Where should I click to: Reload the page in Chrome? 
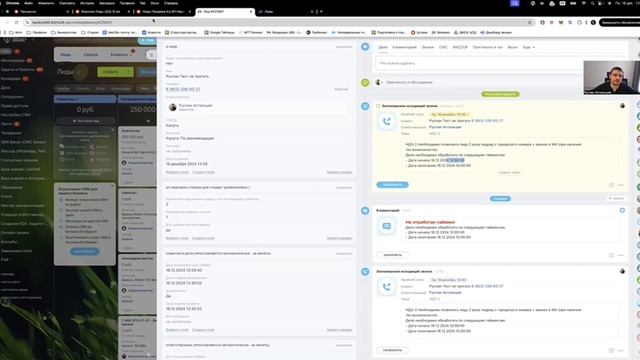[x=16, y=22]
